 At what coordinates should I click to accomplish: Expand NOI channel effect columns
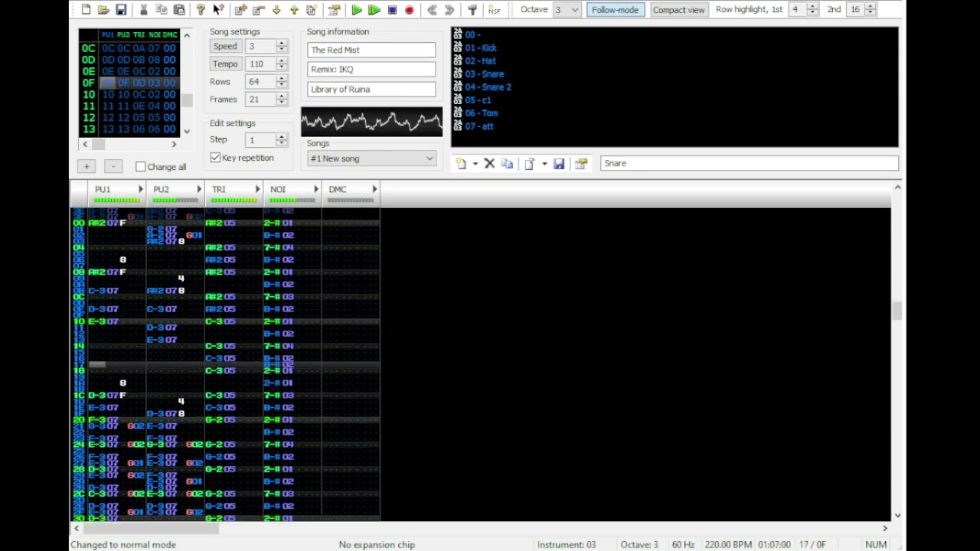(x=315, y=189)
